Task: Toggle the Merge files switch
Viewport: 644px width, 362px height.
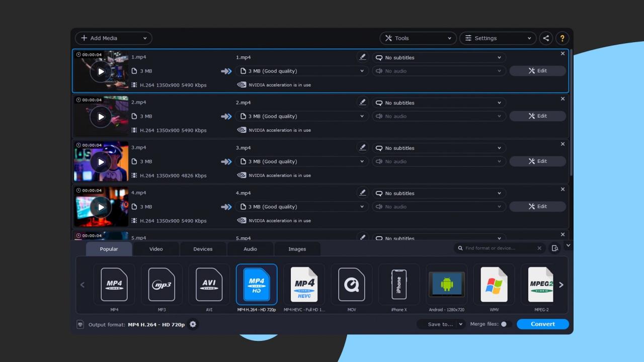Action: tap(505, 324)
